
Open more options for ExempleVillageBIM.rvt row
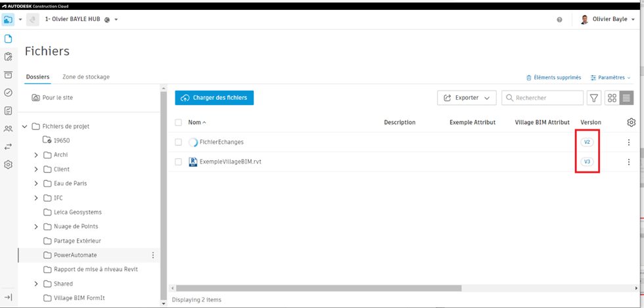pos(629,162)
